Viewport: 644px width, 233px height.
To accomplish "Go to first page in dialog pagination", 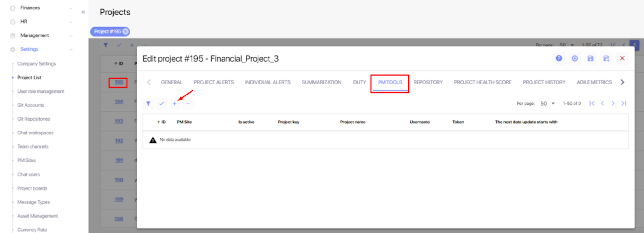I will (592, 103).
